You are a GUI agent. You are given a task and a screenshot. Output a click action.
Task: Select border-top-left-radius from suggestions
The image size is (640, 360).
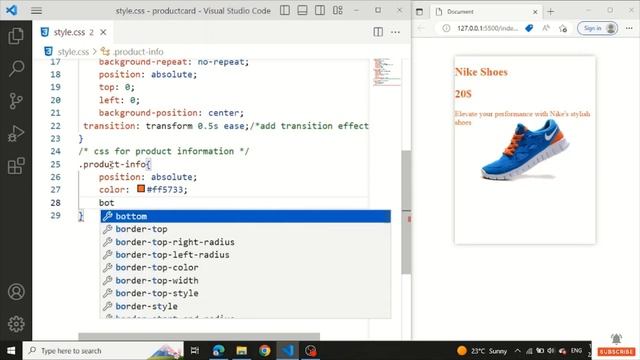[x=246, y=255]
